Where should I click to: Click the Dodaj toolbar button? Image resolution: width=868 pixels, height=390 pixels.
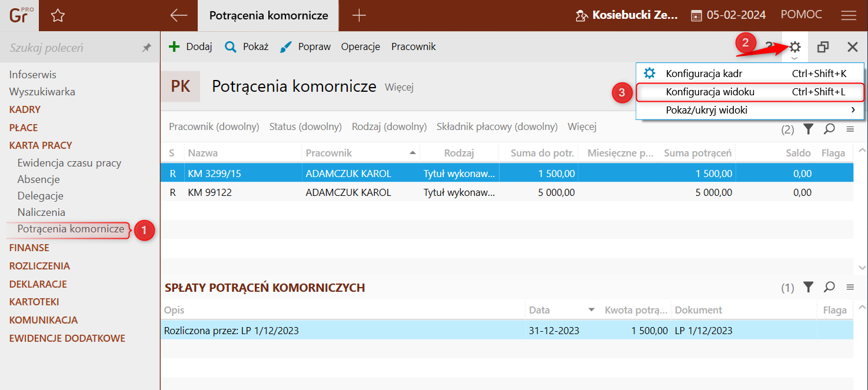click(x=190, y=46)
